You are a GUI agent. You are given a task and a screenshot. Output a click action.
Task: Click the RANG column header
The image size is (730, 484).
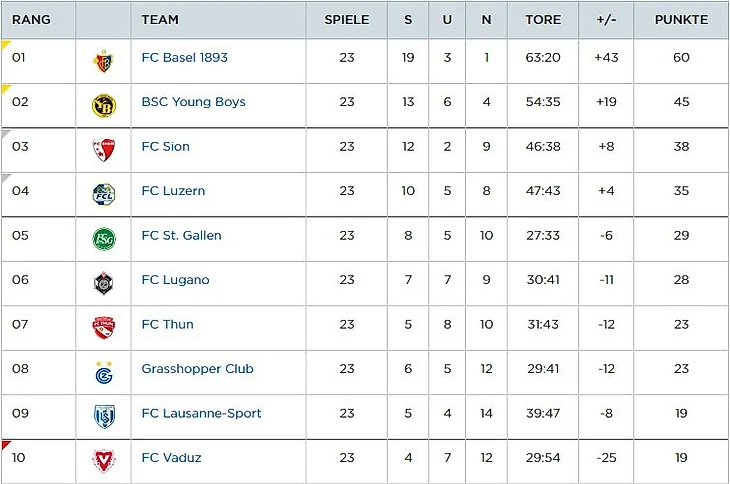(x=31, y=20)
